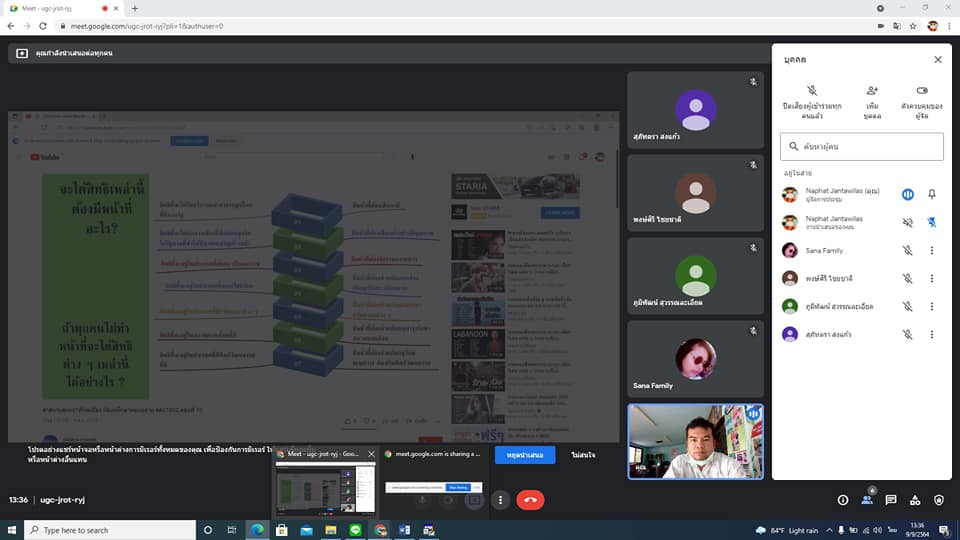Image resolution: width=960 pixels, height=540 pixels.
Task: Pin Naphat Jantawilas (you) to screen
Action: [x=932, y=194]
